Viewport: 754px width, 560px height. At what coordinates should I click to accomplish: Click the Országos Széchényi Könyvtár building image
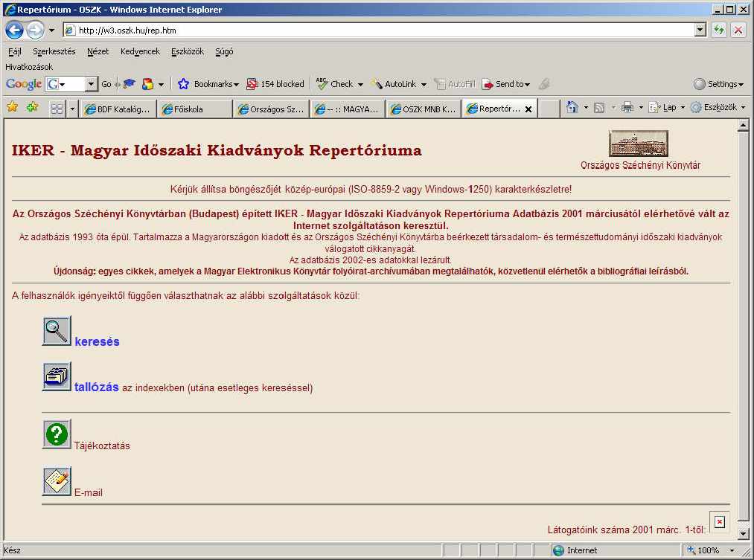tap(639, 143)
